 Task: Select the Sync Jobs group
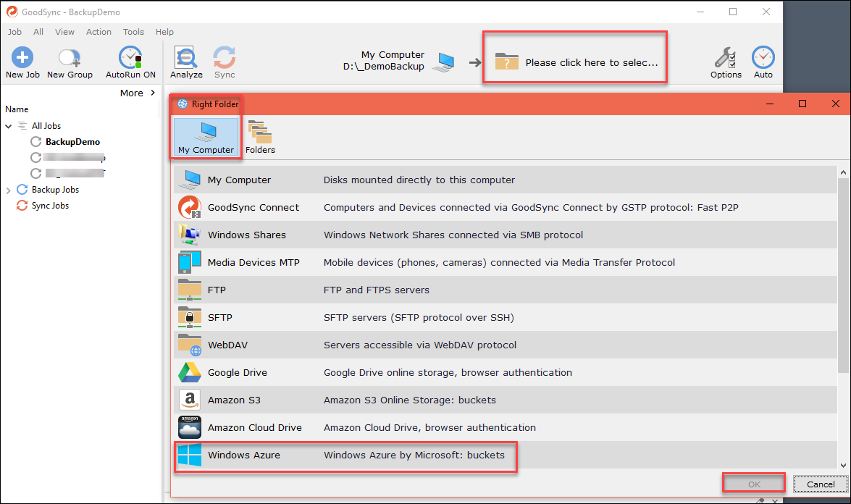(50, 206)
